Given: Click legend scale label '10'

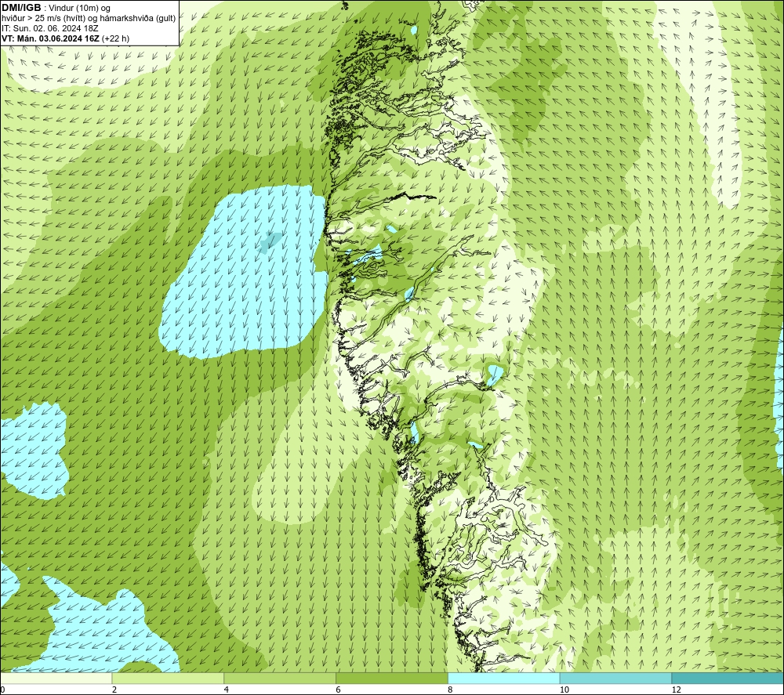Looking at the screenshot, I should tap(564, 690).
